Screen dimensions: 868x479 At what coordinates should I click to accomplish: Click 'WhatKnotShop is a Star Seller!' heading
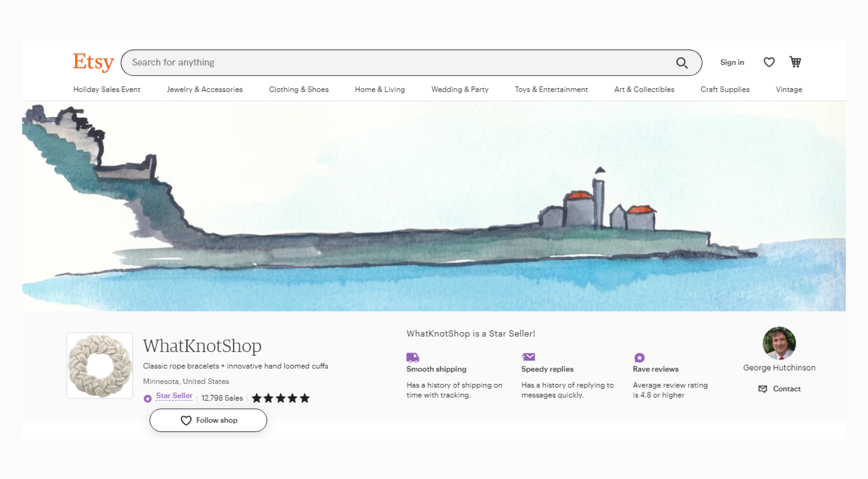[471, 334]
